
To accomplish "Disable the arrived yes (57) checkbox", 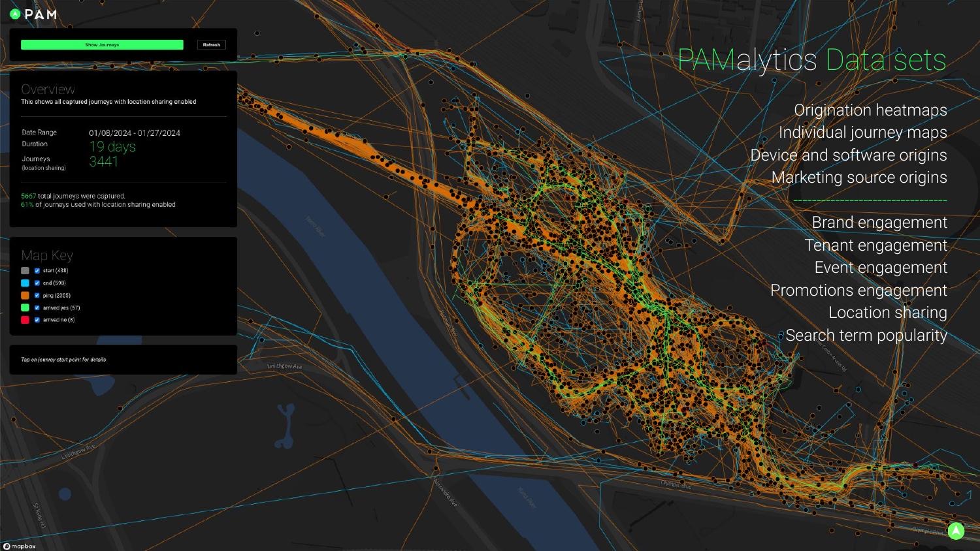I will 37,308.
